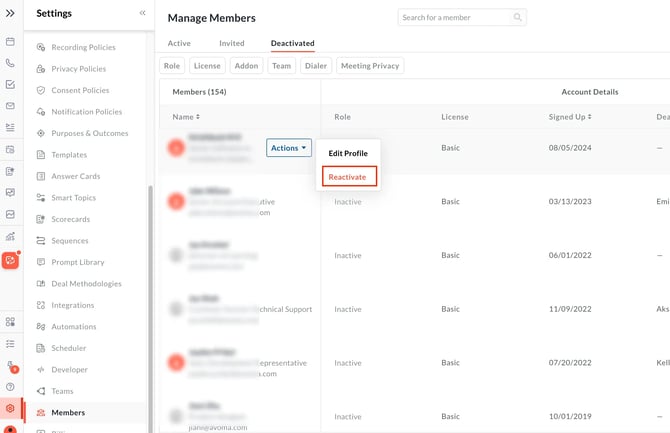Open Notification Policies settings
The height and width of the screenshot is (433, 670).
(87, 112)
